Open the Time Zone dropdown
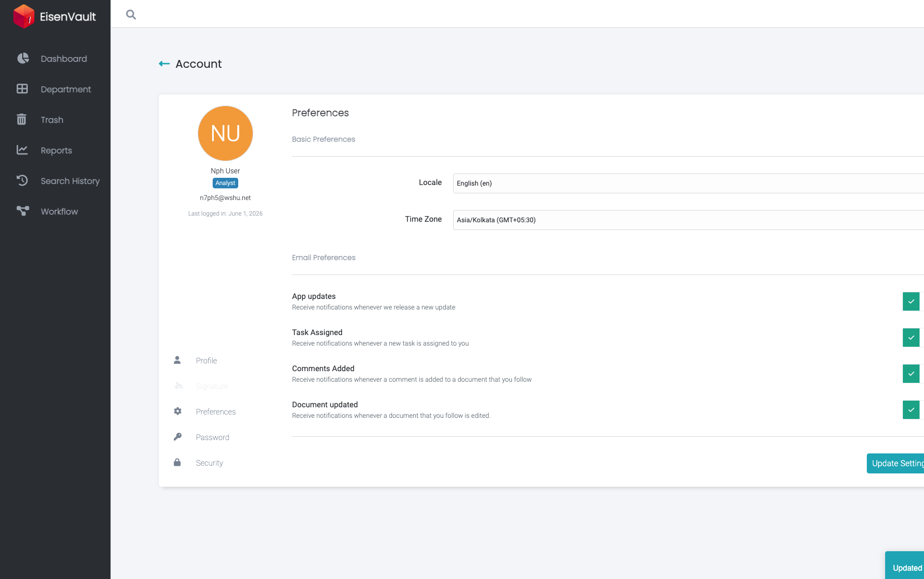Screen dimensions: 924x579 point(689,220)
